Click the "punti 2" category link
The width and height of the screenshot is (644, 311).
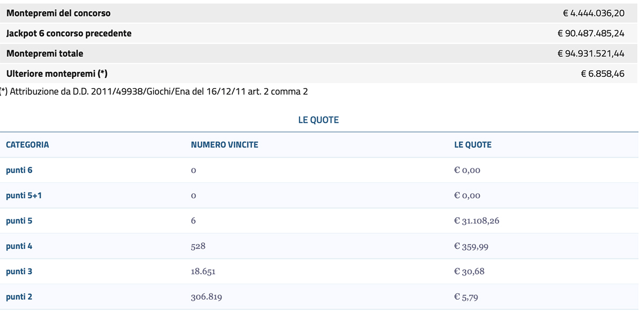(x=19, y=297)
